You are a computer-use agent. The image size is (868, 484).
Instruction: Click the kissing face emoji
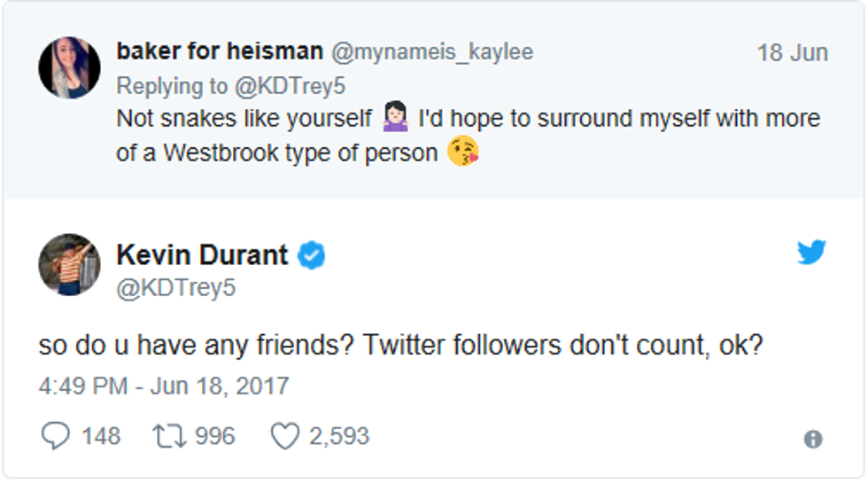coord(463,152)
